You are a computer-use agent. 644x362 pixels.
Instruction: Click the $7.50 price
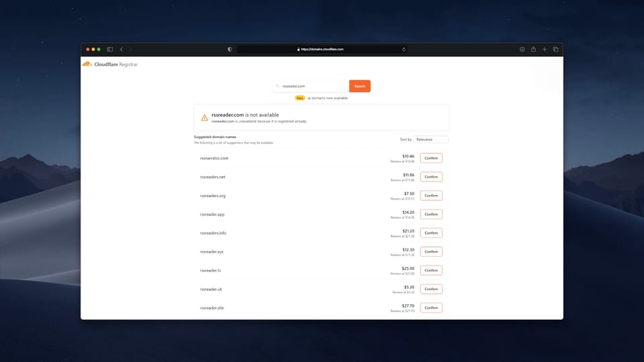pyautogui.click(x=409, y=193)
